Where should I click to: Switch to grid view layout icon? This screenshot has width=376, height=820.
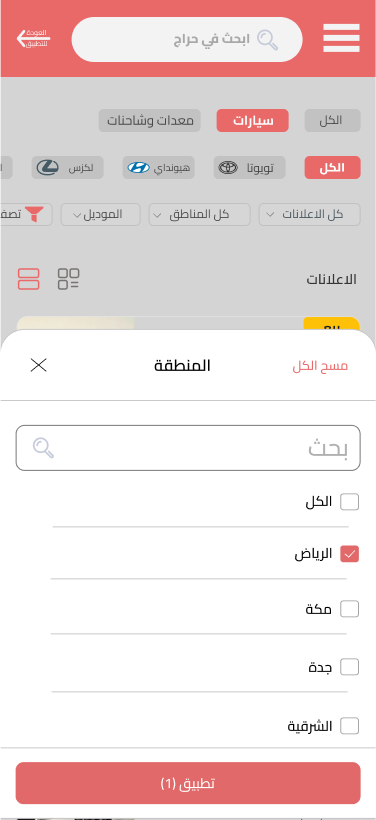pyautogui.click(x=69, y=279)
